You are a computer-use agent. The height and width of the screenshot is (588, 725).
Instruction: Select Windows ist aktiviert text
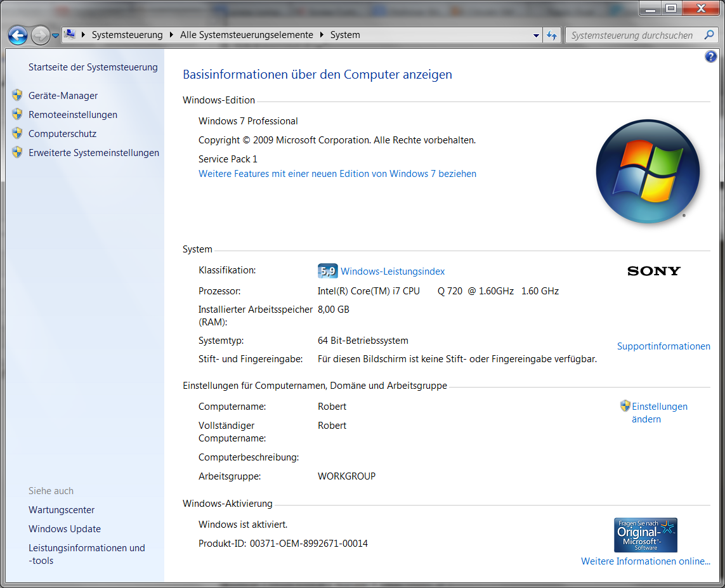click(x=243, y=525)
